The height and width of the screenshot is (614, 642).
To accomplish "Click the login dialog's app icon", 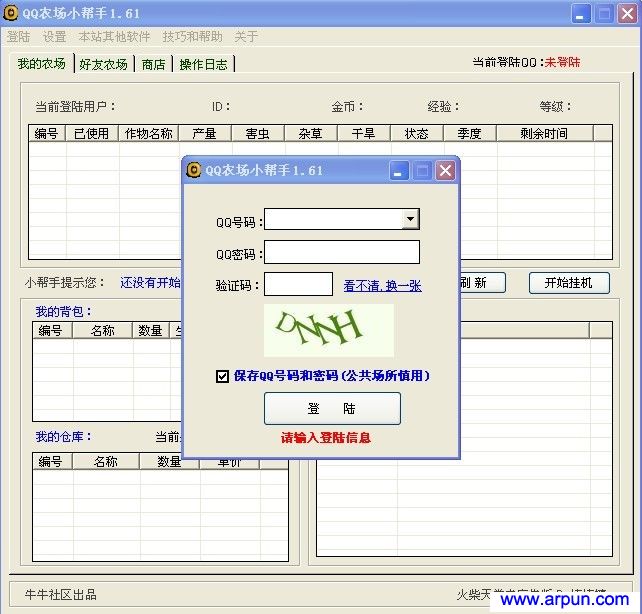I will 194,170.
